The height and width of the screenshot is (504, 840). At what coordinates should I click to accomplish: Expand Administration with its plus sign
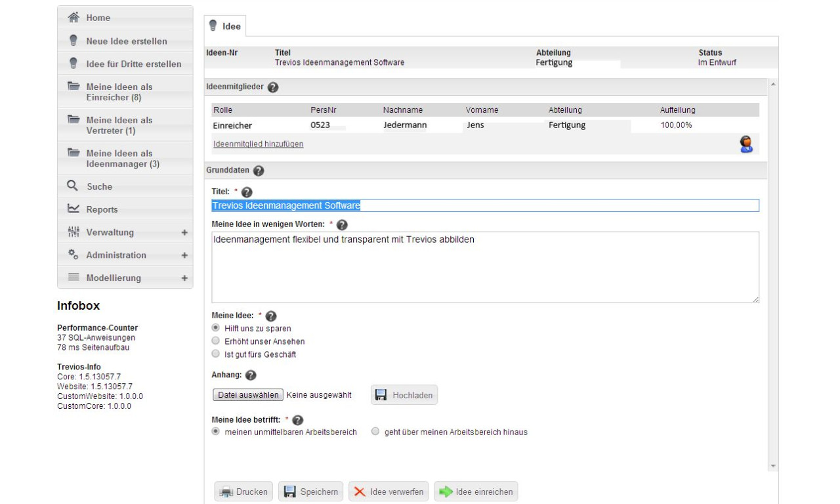pyautogui.click(x=184, y=255)
